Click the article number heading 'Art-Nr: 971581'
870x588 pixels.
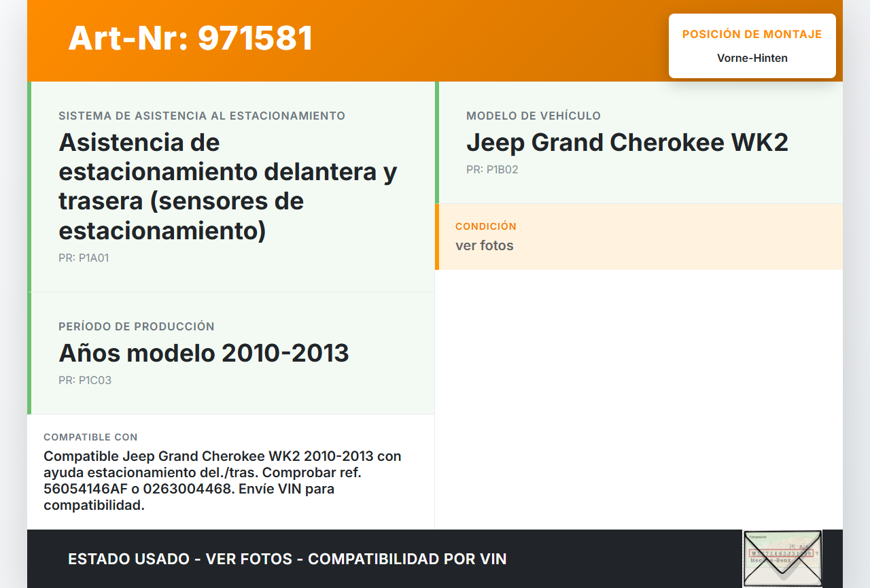[x=190, y=38]
